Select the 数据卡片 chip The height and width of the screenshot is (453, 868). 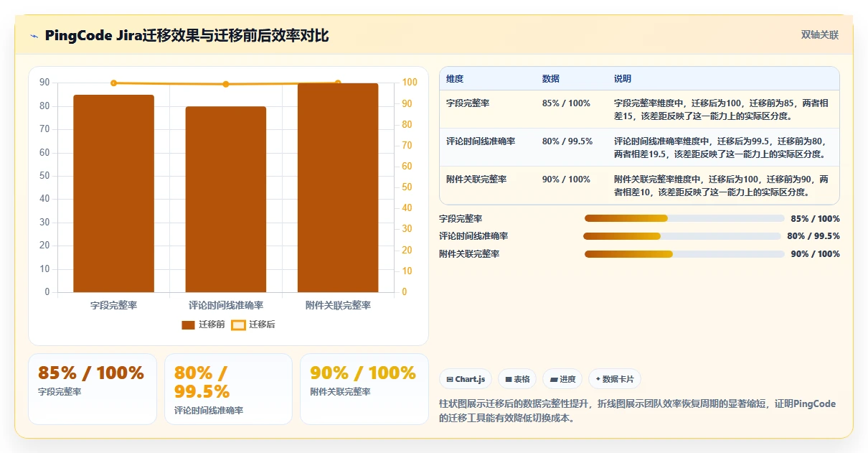(615, 379)
